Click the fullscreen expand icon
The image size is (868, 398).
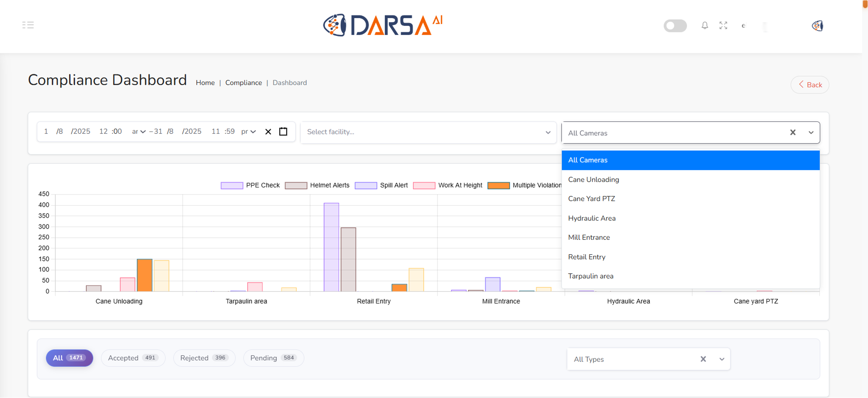(723, 26)
